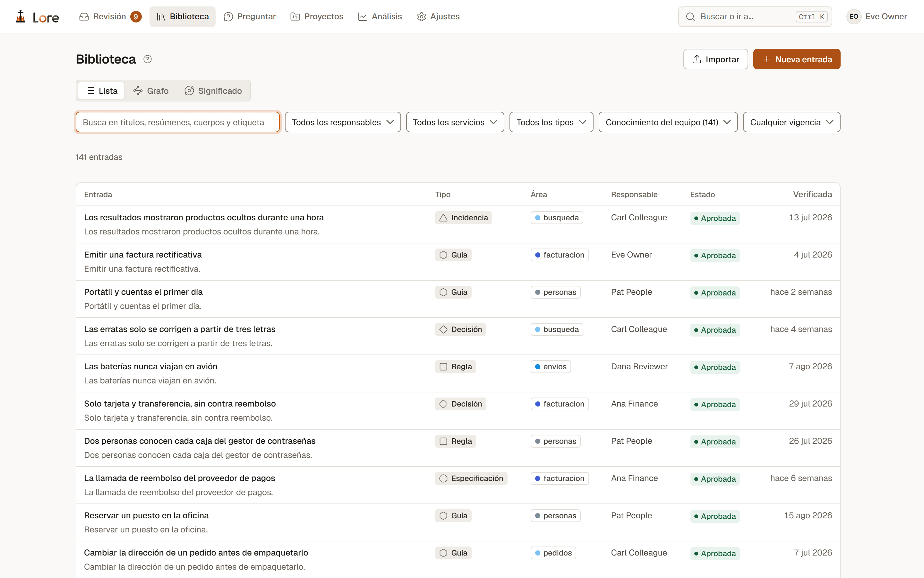924x578 pixels.
Task: Open the Biblioteca help question-mark icon
Action: 147,59
